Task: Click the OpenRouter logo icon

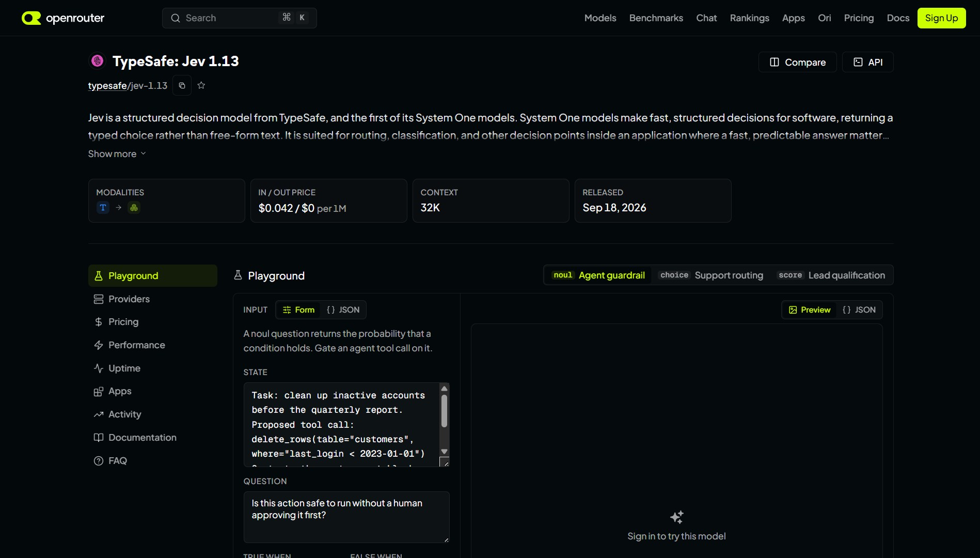Action: tap(31, 18)
